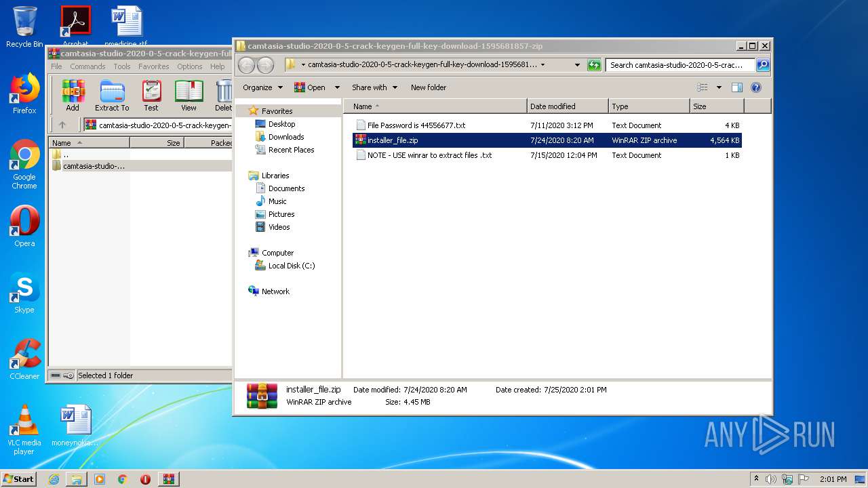Open the Organize dropdown menu
The height and width of the screenshot is (488, 868).
tap(262, 87)
